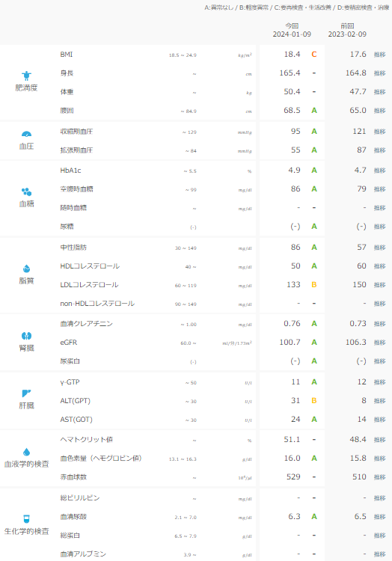Click the 血糖 hexagon cluster icon
This screenshot has width=392, height=561.
pos(26,191)
